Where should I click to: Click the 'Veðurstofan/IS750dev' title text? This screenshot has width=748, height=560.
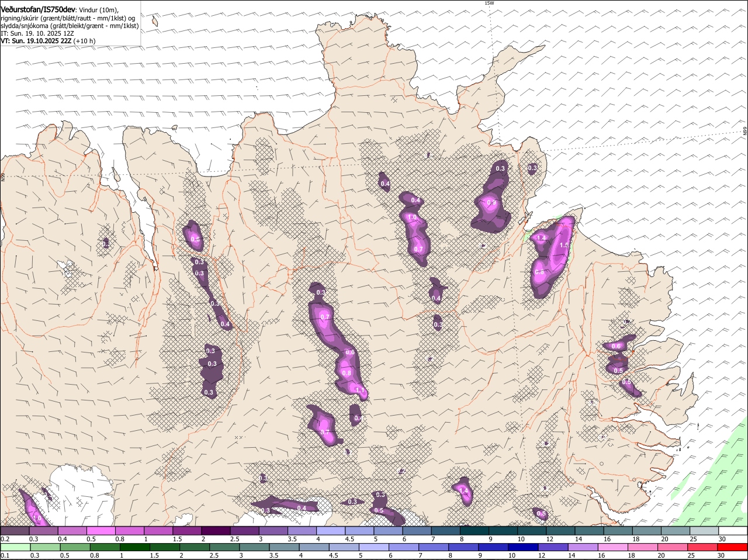[38, 9]
